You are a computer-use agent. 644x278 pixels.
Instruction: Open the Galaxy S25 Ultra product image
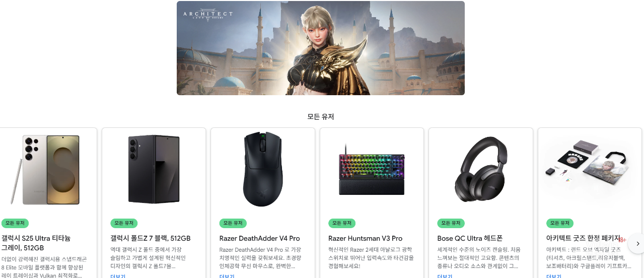coord(45,170)
